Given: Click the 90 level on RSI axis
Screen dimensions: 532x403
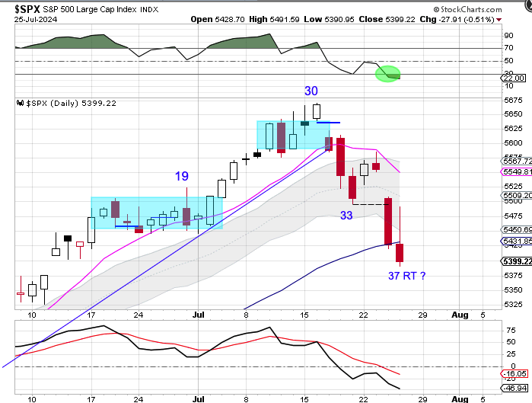Looking at the screenshot, I should pyautogui.click(x=508, y=36).
